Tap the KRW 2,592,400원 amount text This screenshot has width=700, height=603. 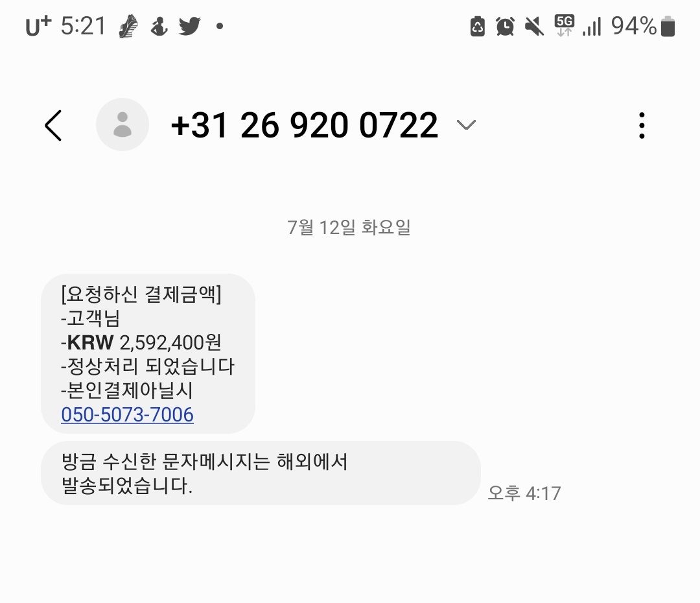coord(144,342)
